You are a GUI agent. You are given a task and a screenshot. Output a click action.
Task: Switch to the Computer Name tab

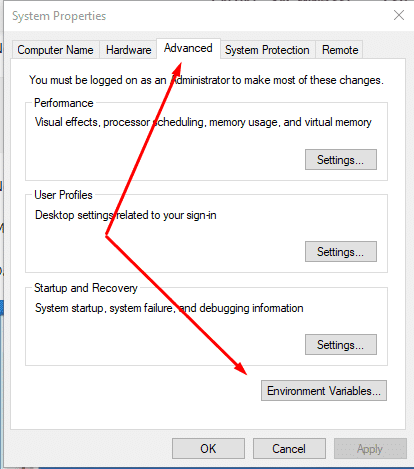[56, 50]
